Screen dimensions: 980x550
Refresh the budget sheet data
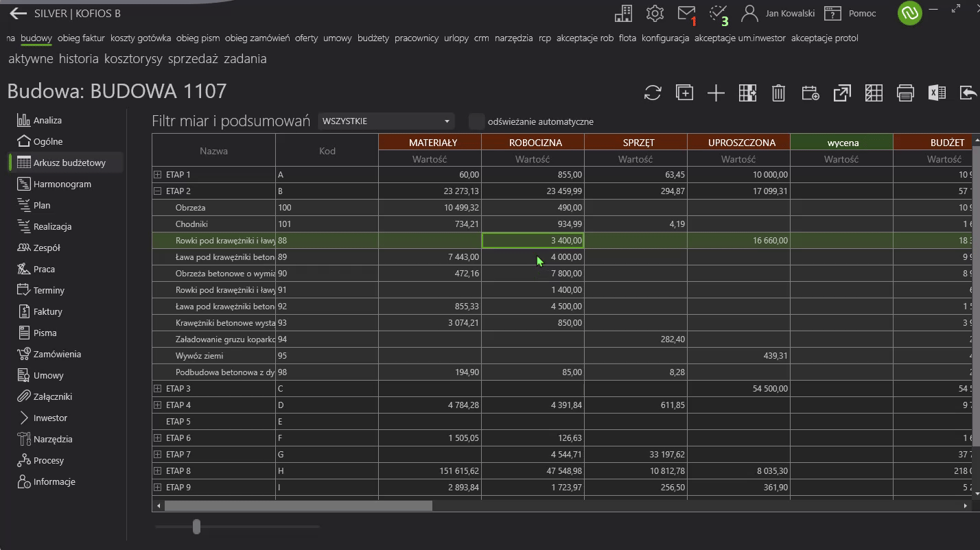coord(653,93)
